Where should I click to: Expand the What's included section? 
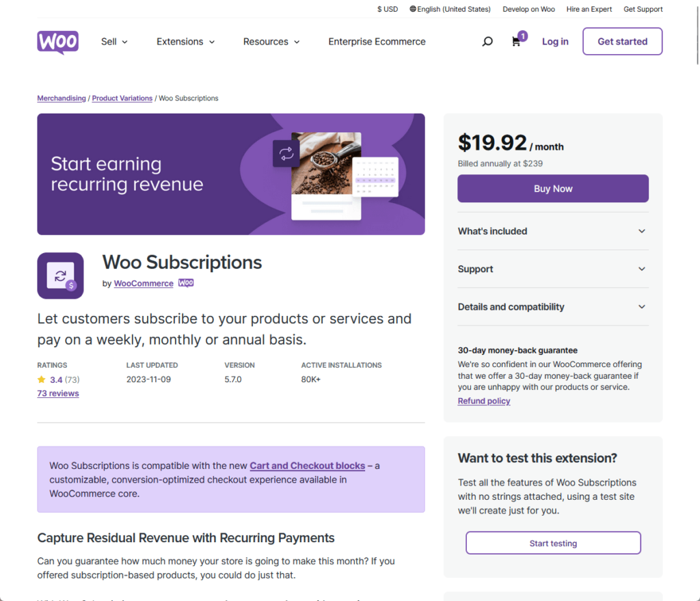click(552, 231)
